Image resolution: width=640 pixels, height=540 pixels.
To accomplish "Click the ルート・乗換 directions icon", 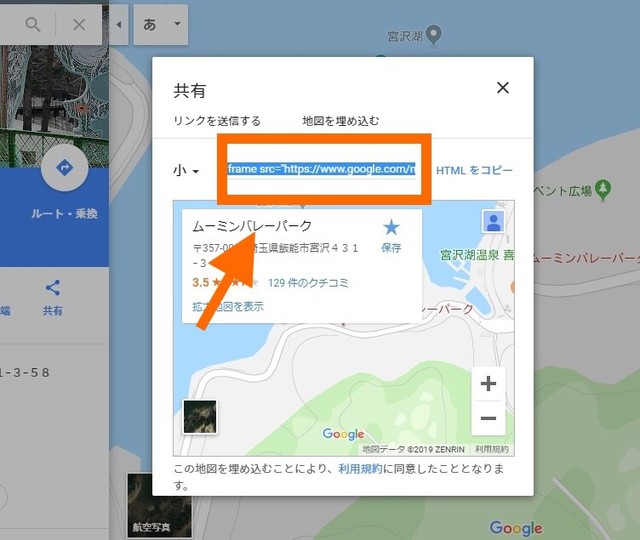I will click(64, 167).
